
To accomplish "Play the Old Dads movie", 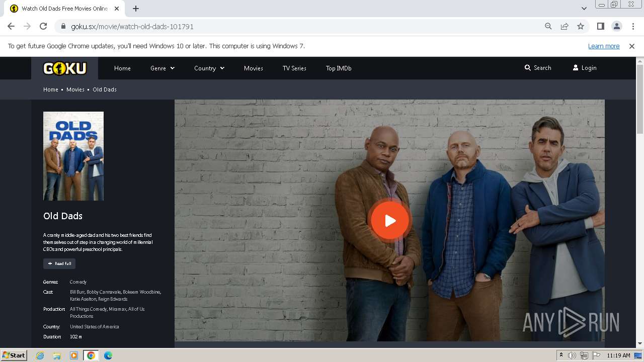I will tap(390, 220).
